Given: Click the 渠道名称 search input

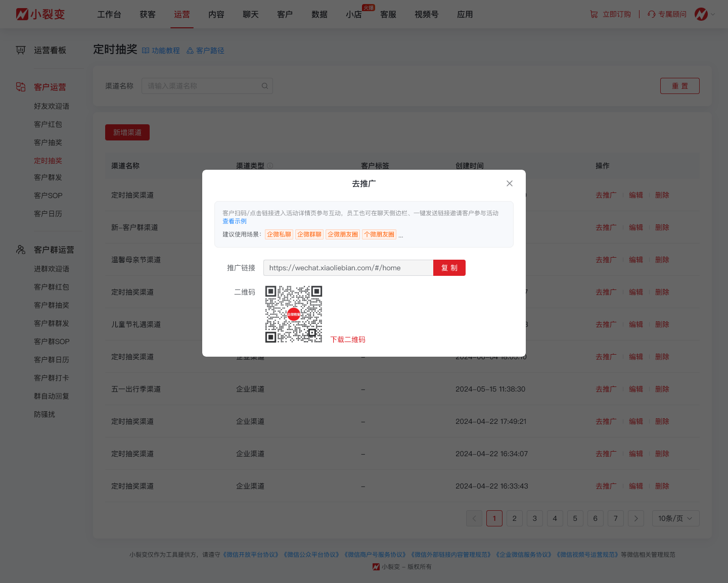Looking at the screenshot, I should pos(207,86).
